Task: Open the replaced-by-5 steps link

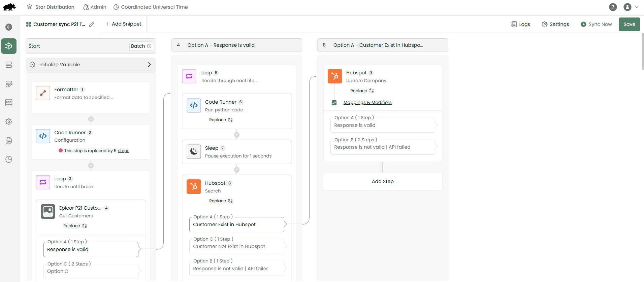Action: 124,151
